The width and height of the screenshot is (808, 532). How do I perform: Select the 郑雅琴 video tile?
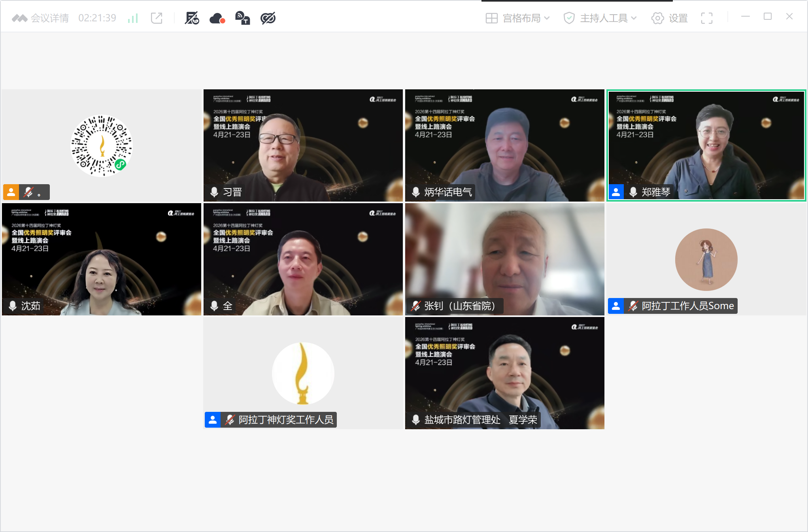[x=706, y=145]
